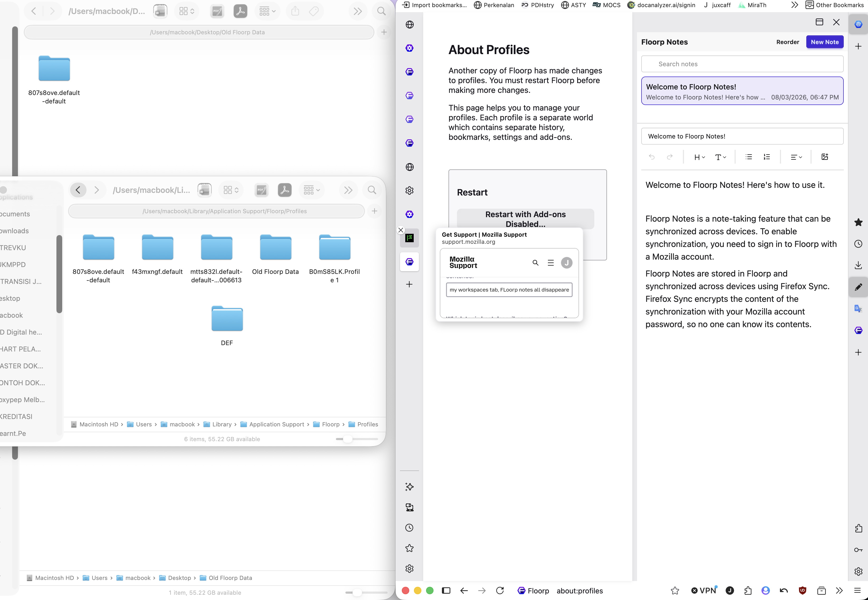Expand the Floorp toolbar overflow chevron
The width and height of the screenshot is (868, 600).
coord(839,591)
